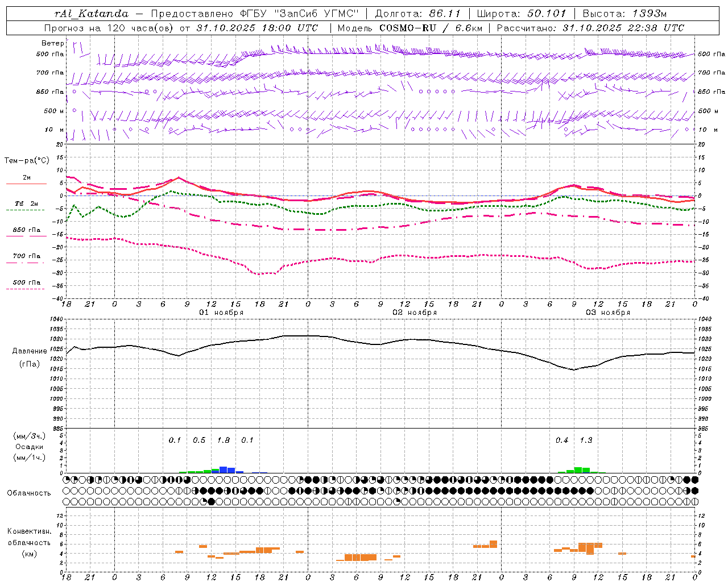Image resolution: width=728 pixels, height=582 pixels.
Task: Click the Рассчитано 31.10.2025 22:38 UTC timestamp
Action: [x=590, y=28]
